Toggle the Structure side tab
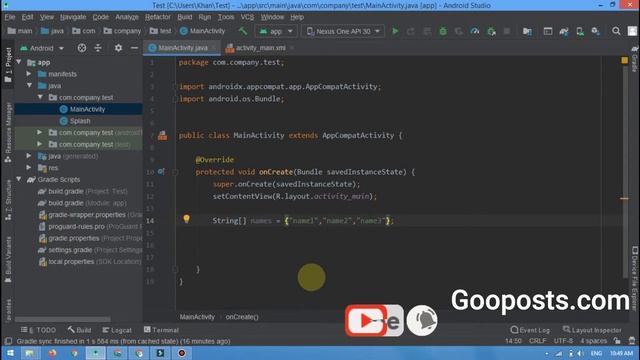This screenshot has width=640, height=360. tap(8, 200)
